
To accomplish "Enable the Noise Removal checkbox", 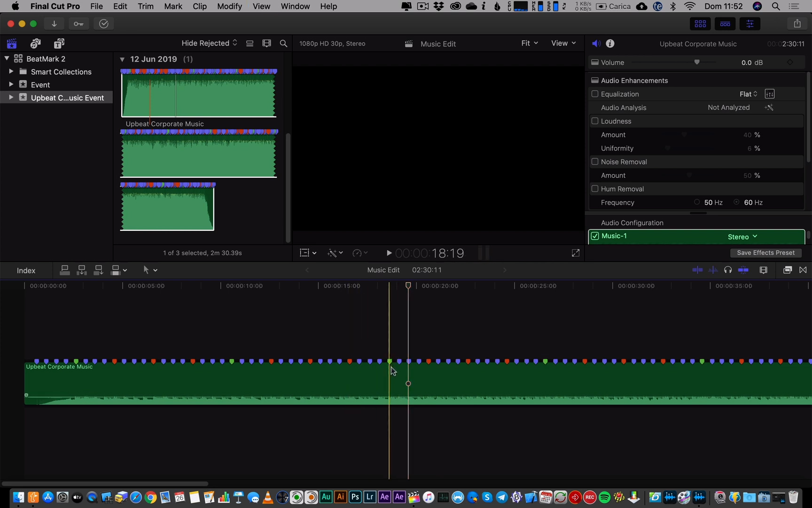I will pyautogui.click(x=595, y=162).
